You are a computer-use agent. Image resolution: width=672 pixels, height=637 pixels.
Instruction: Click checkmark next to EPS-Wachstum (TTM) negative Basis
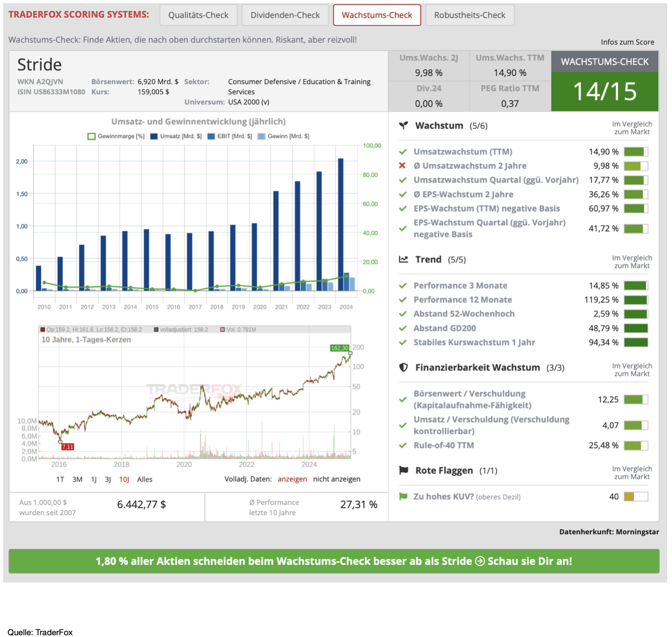[403, 209]
